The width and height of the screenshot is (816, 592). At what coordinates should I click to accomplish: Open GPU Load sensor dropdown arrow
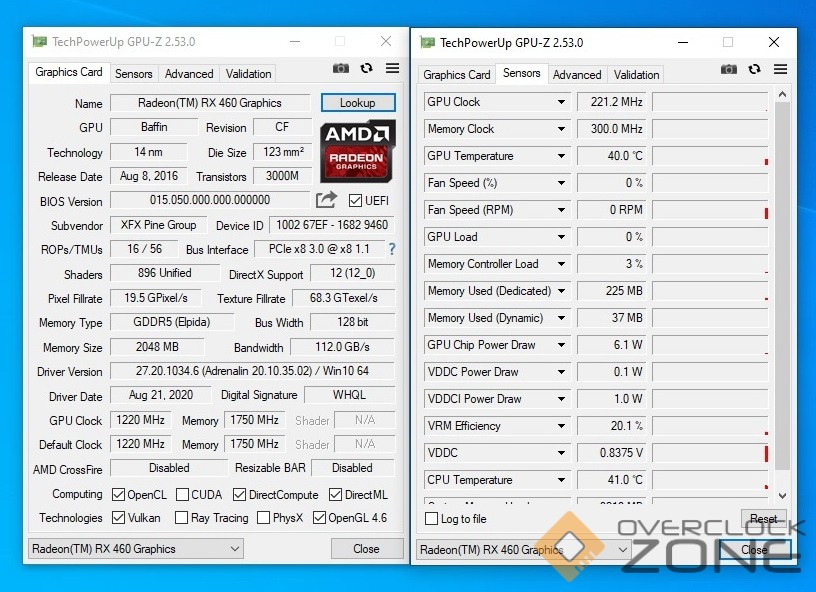(561, 237)
